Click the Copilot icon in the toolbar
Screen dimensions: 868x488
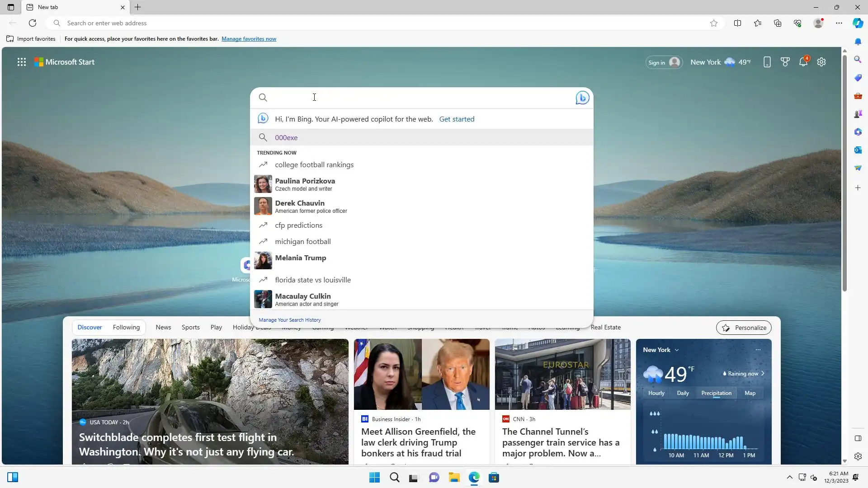858,23
